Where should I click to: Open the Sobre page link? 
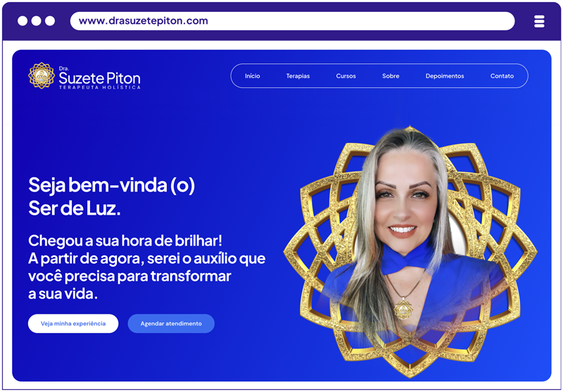(x=391, y=76)
